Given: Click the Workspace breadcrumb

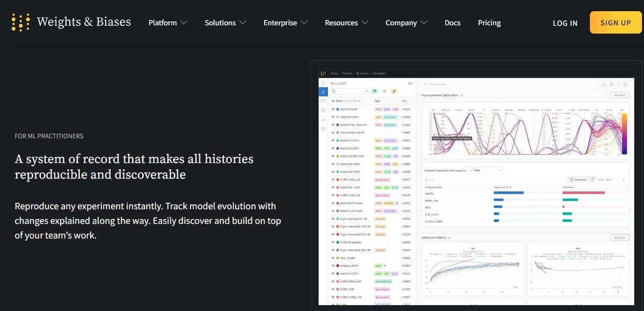Looking at the screenshot, I should [379, 73].
